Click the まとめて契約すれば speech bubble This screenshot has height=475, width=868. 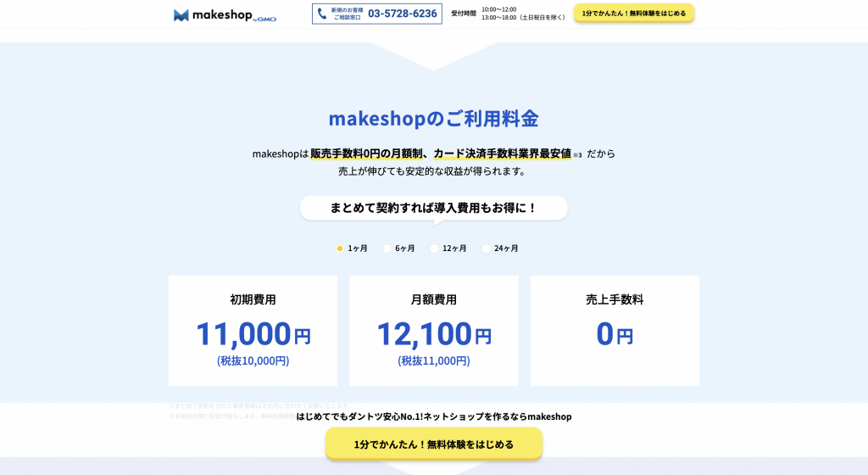point(433,208)
